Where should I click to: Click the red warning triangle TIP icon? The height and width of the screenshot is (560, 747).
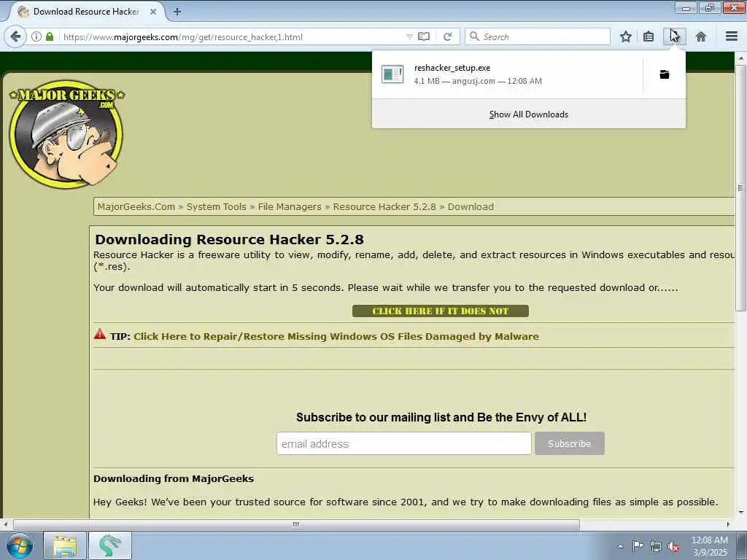(x=100, y=334)
